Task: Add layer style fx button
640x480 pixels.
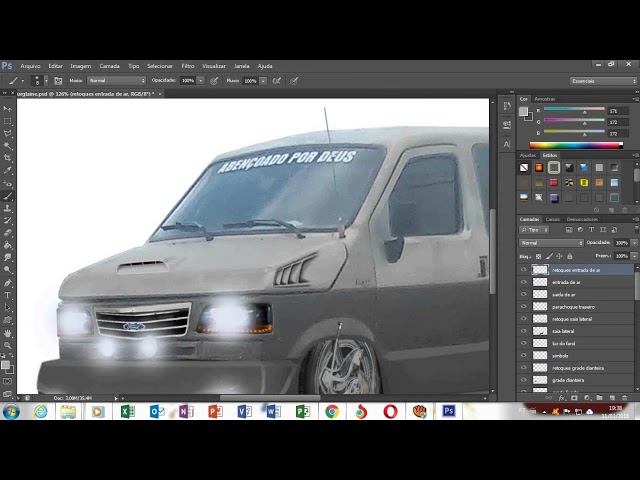Action: 562,397
